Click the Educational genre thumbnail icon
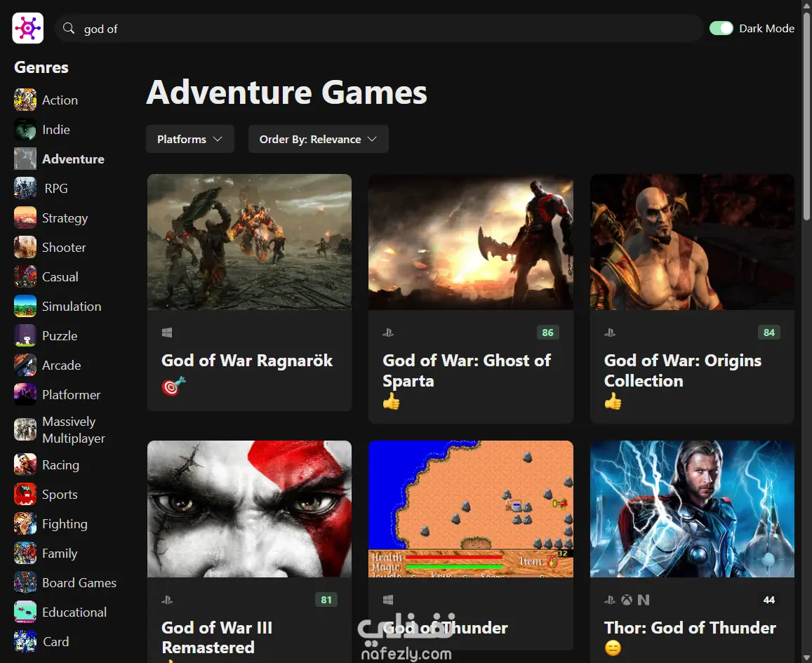Image resolution: width=812 pixels, height=663 pixels. (x=25, y=612)
